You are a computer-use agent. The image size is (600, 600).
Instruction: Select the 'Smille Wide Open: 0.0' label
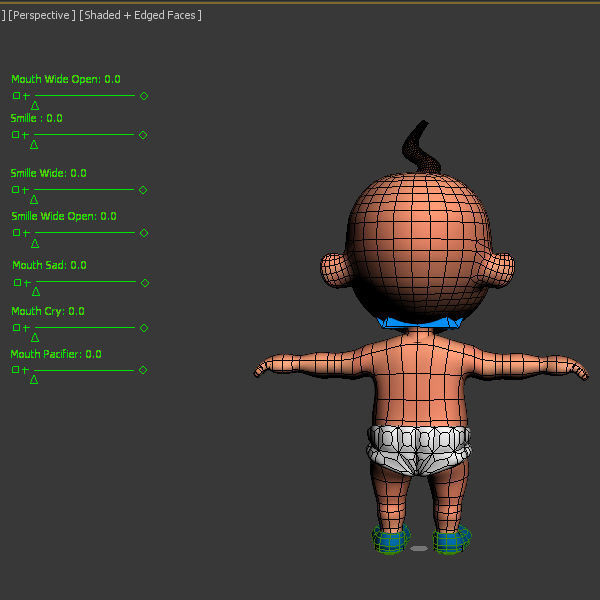click(64, 216)
